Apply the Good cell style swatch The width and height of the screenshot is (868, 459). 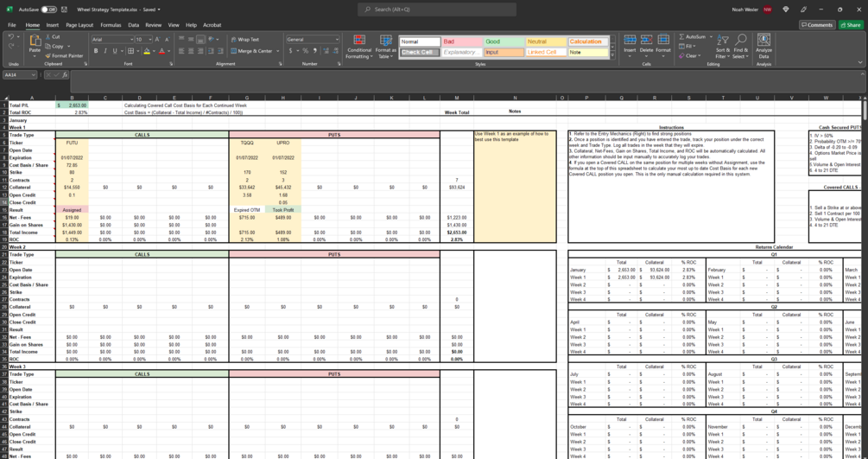tap(504, 41)
